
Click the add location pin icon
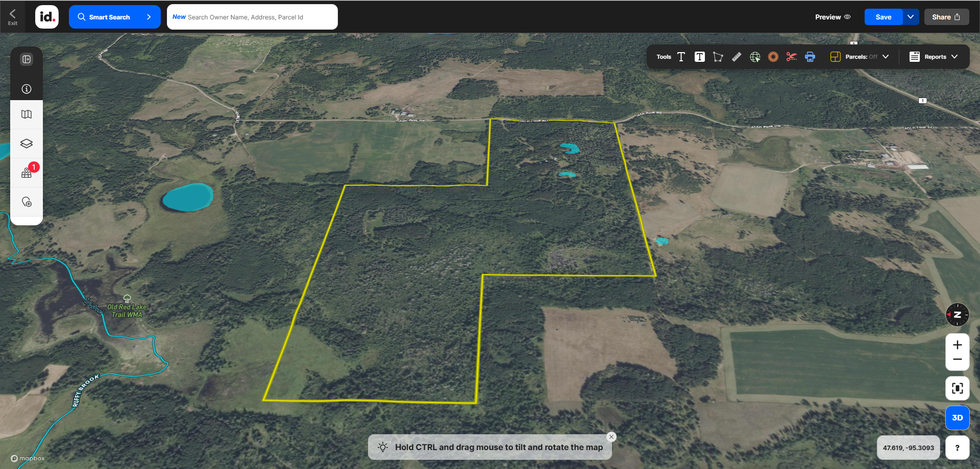click(x=27, y=202)
